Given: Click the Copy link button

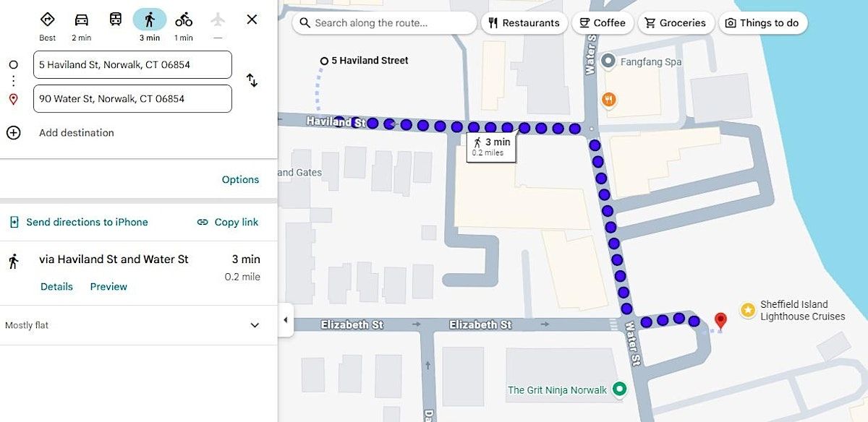Looking at the screenshot, I should (x=228, y=222).
